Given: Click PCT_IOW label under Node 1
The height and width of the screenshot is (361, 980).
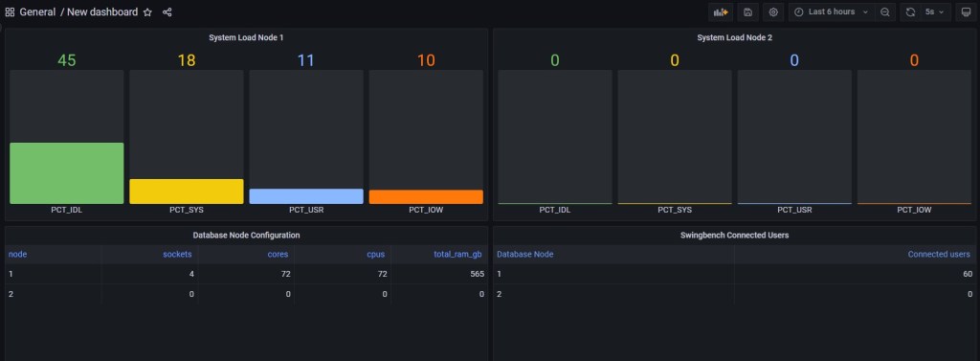Looking at the screenshot, I should pos(426,211).
